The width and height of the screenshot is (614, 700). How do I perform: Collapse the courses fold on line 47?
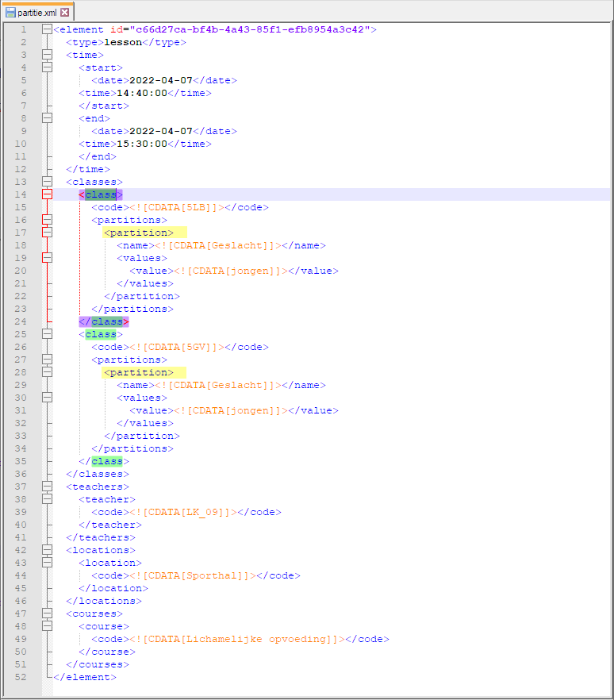coord(47,613)
